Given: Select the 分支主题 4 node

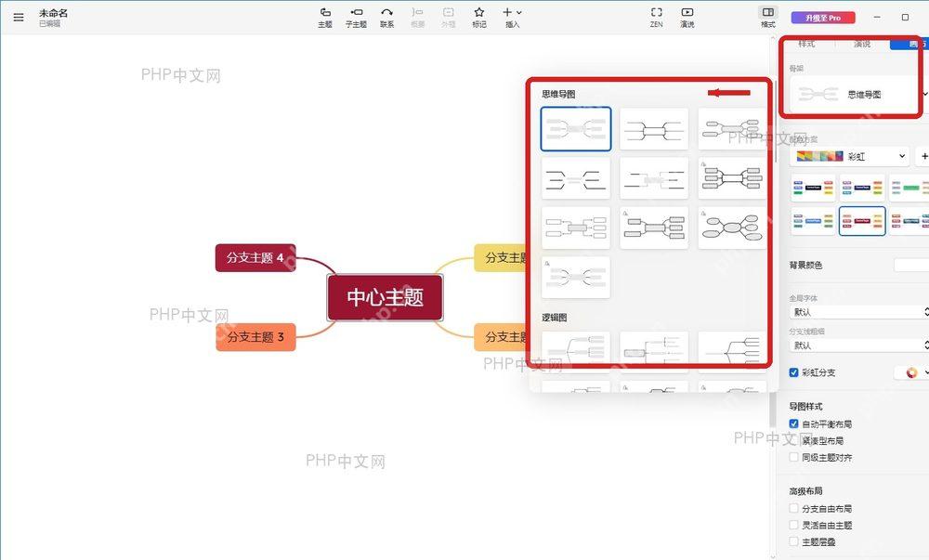Looking at the screenshot, I should coord(255,257).
